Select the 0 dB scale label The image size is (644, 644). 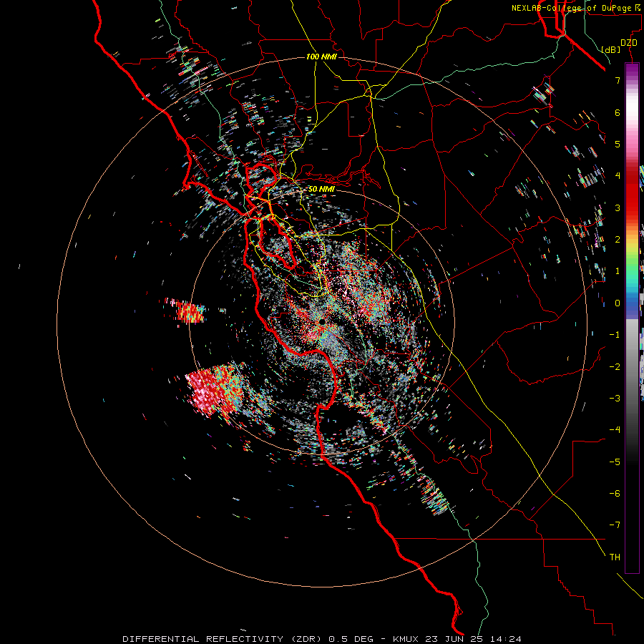618,303
